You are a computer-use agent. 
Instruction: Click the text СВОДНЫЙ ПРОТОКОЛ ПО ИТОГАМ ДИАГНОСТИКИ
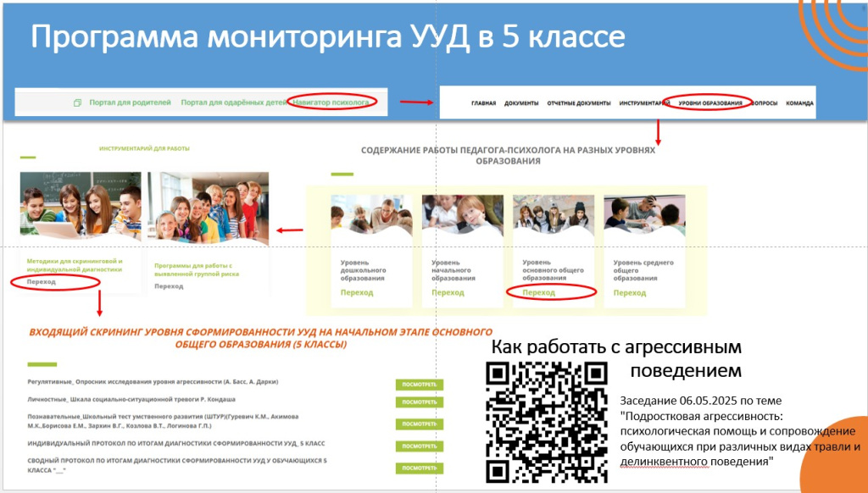coord(177,465)
